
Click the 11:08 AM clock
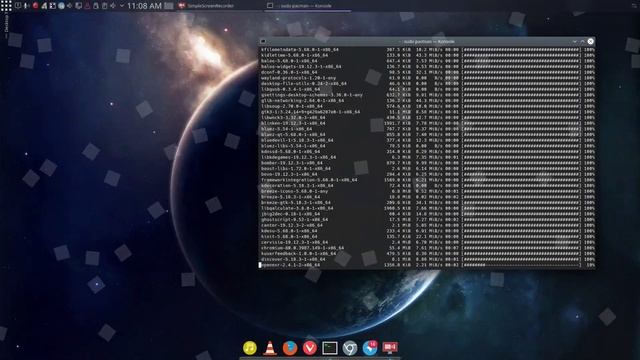point(144,6)
